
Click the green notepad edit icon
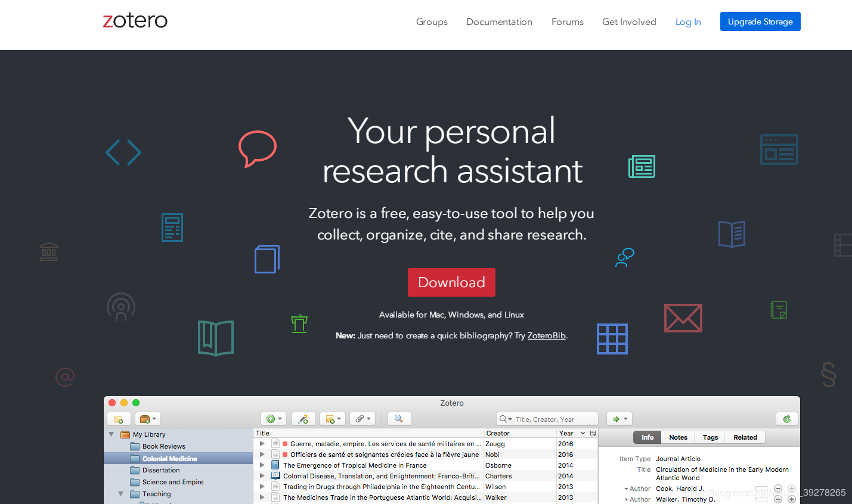[x=779, y=310]
